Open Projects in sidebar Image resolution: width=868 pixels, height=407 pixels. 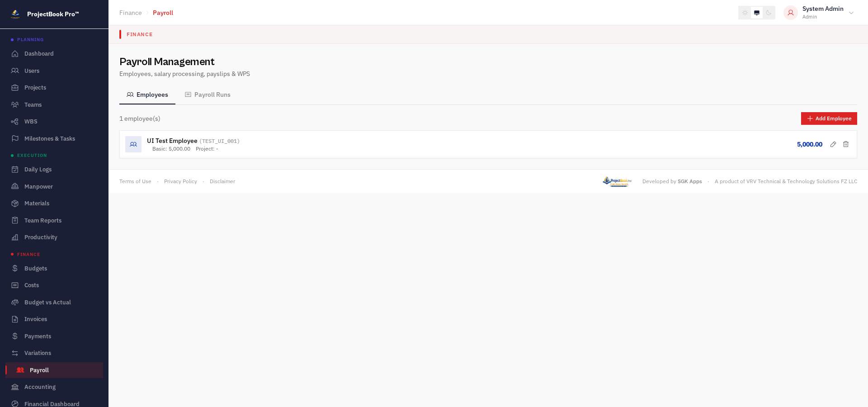coord(54,87)
